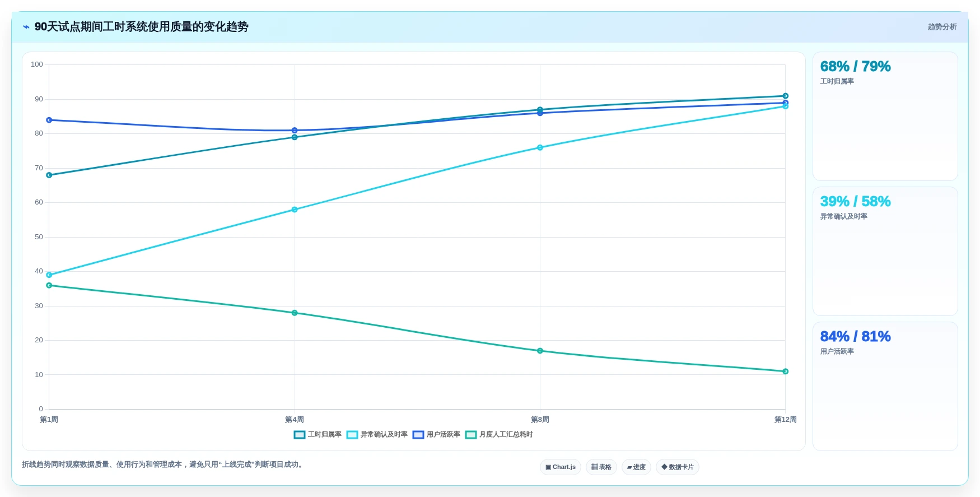Click the 39% / 58% stat value
Image resolution: width=980 pixels, height=497 pixels.
pyautogui.click(x=855, y=202)
